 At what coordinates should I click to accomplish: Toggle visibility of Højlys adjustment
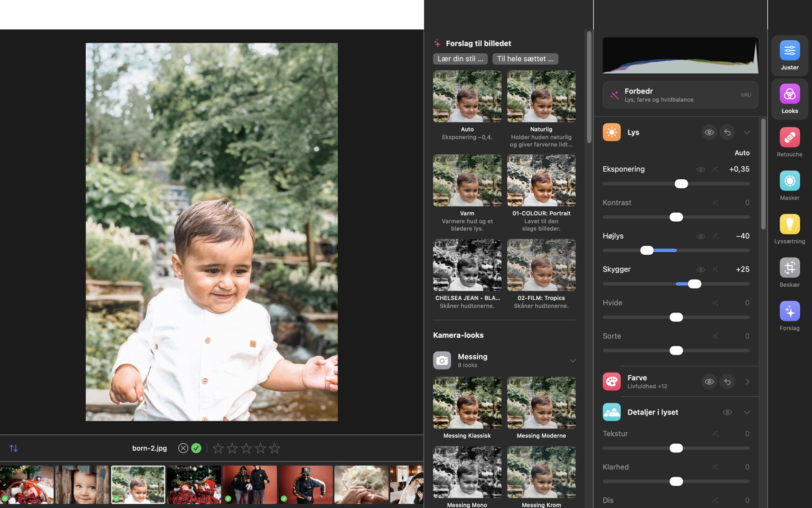tap(701, 236)
